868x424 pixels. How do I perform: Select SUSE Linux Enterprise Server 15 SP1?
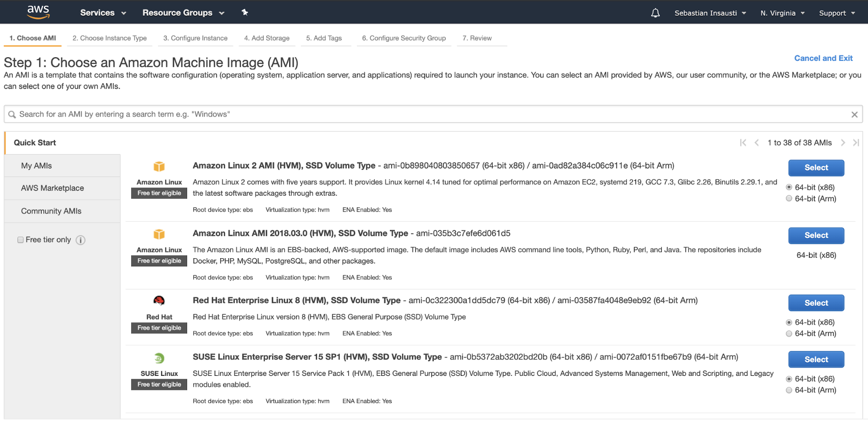[816, 359]
